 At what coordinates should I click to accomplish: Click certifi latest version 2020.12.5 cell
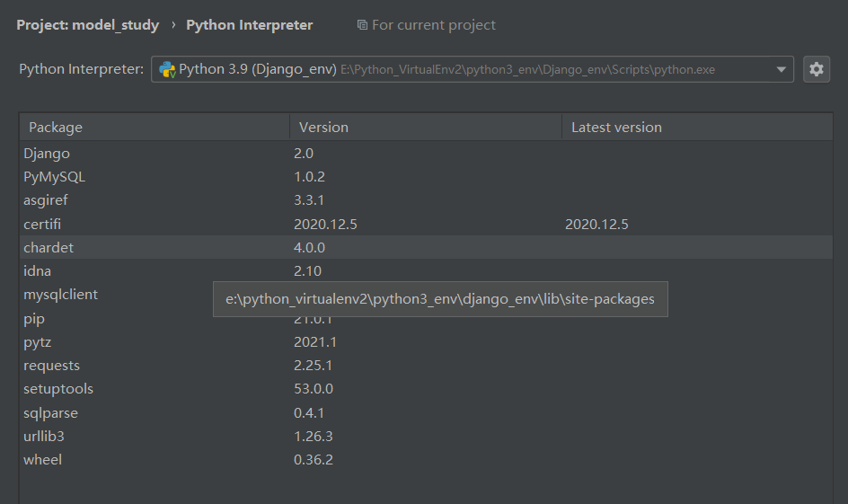click(596, 224)
